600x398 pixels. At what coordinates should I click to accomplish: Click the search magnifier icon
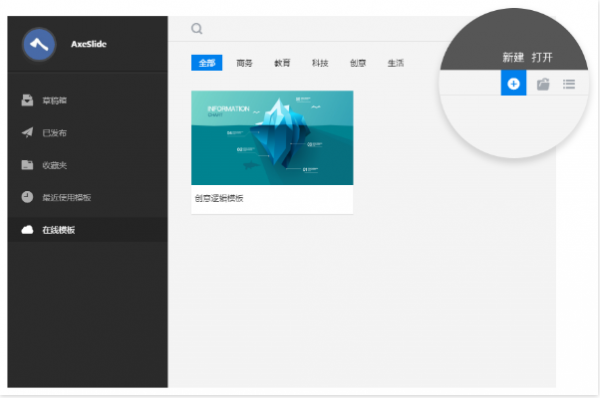click(197, 29)
